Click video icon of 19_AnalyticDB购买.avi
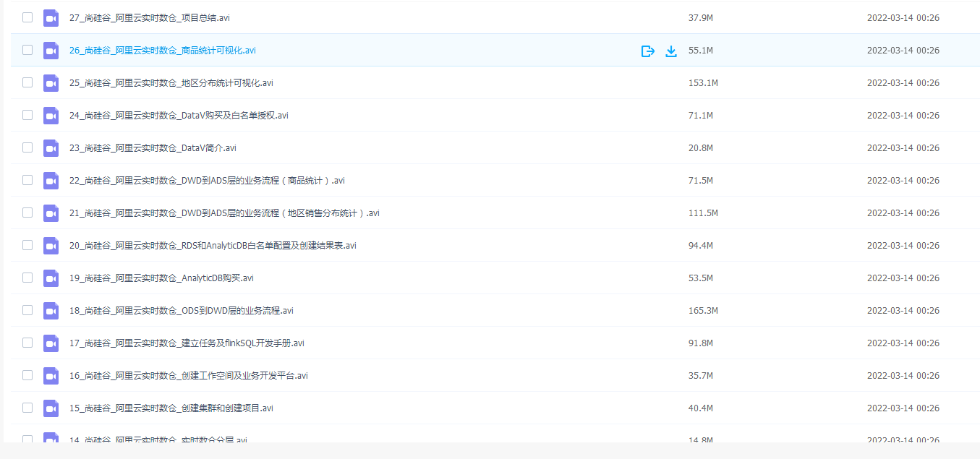The width and height of the screenshot is (980, 459). tap(51, 278)
